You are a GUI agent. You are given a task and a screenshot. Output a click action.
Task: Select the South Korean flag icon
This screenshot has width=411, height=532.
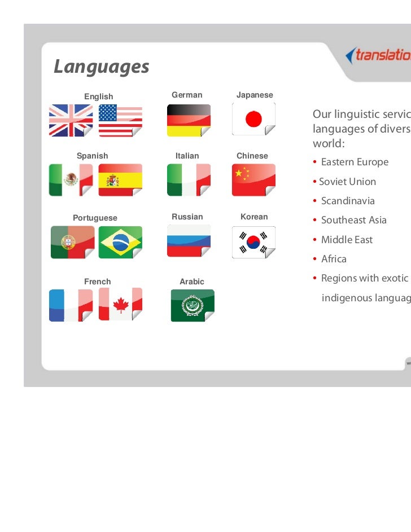click(x=253, y=242)
